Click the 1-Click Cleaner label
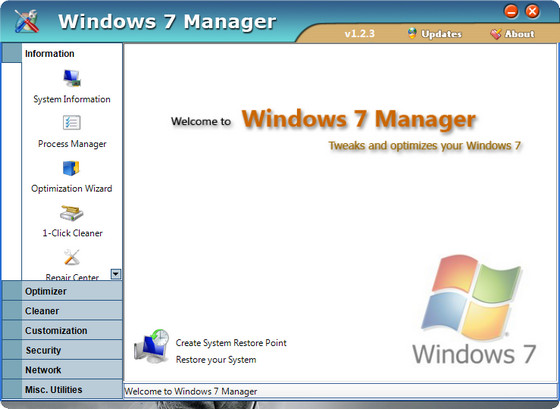560x409 pixels. (72, 233)
